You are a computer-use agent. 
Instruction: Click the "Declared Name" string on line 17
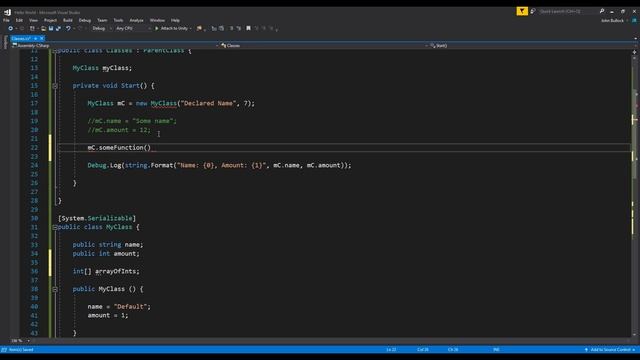(209, 103)
